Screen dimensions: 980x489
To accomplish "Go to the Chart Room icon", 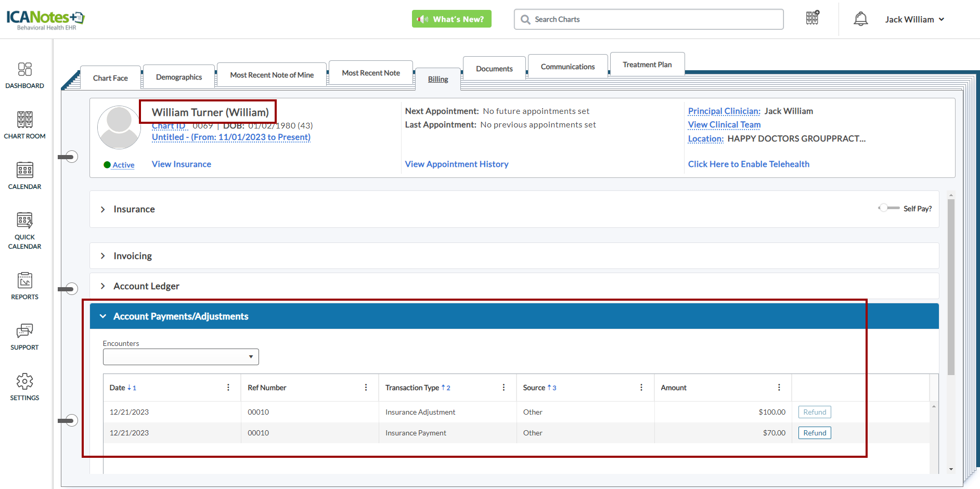I will [24, 125].
